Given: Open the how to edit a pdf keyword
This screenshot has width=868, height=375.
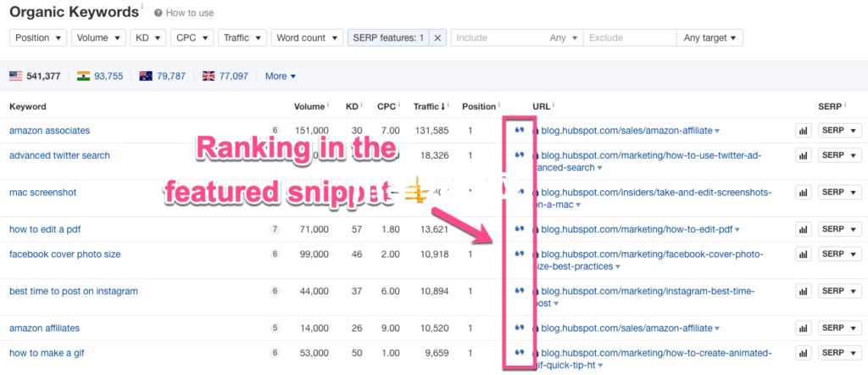Looking at the screenshot, I should (x=46, y=229).
